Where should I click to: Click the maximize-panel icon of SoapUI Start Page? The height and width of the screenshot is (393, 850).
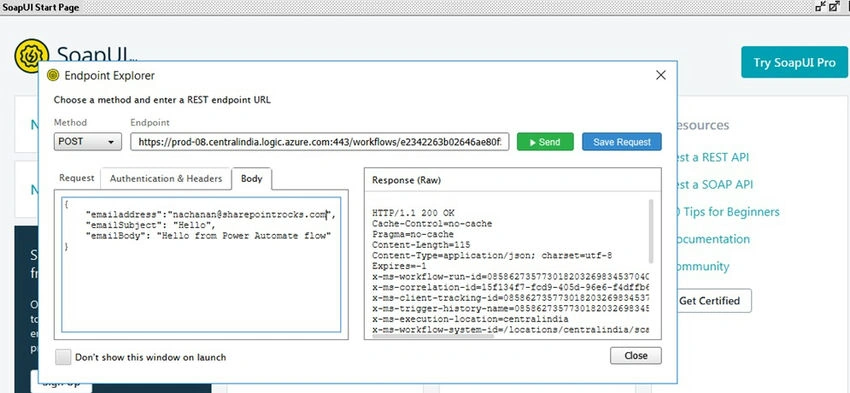point(835,7)
